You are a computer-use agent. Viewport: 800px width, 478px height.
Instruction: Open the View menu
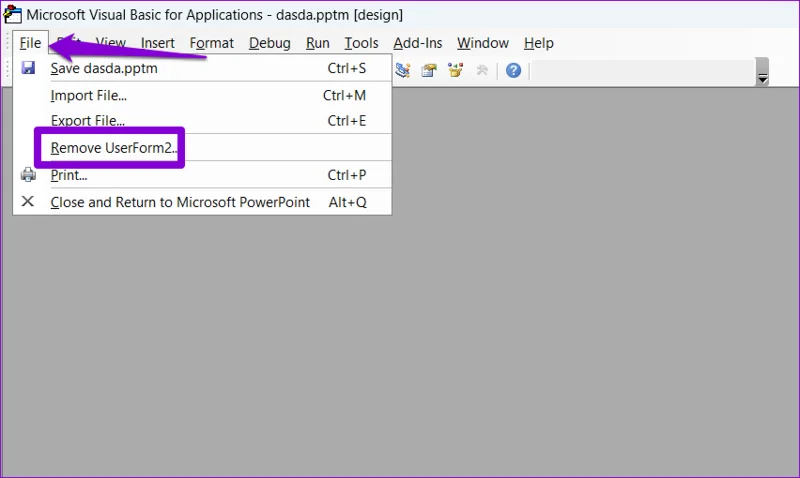(x=111, y=43)
